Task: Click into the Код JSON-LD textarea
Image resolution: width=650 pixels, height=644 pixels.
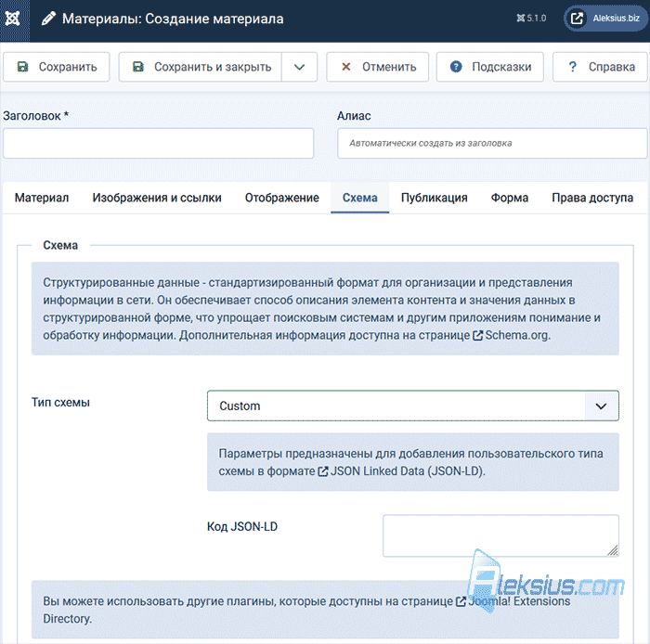Action: point(500,536)
